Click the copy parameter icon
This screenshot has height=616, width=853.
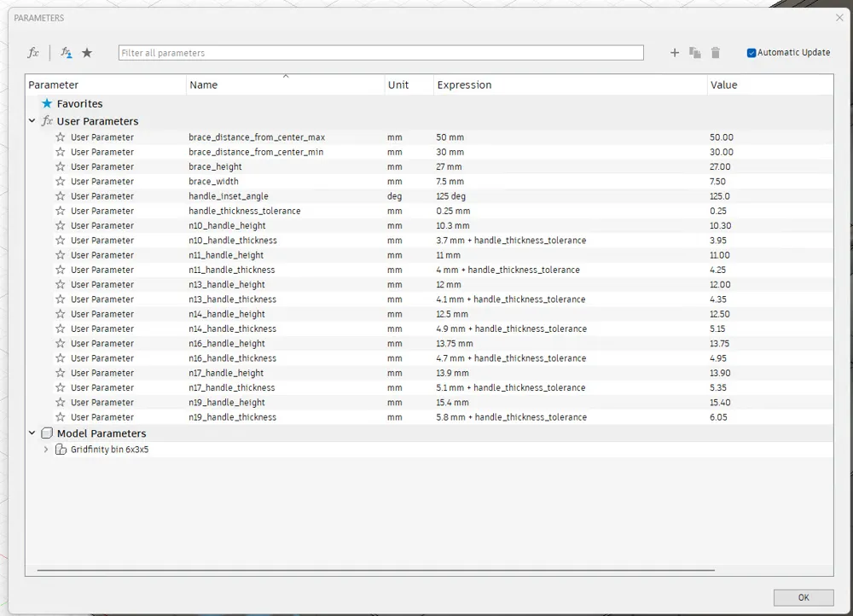pos(695,53)
